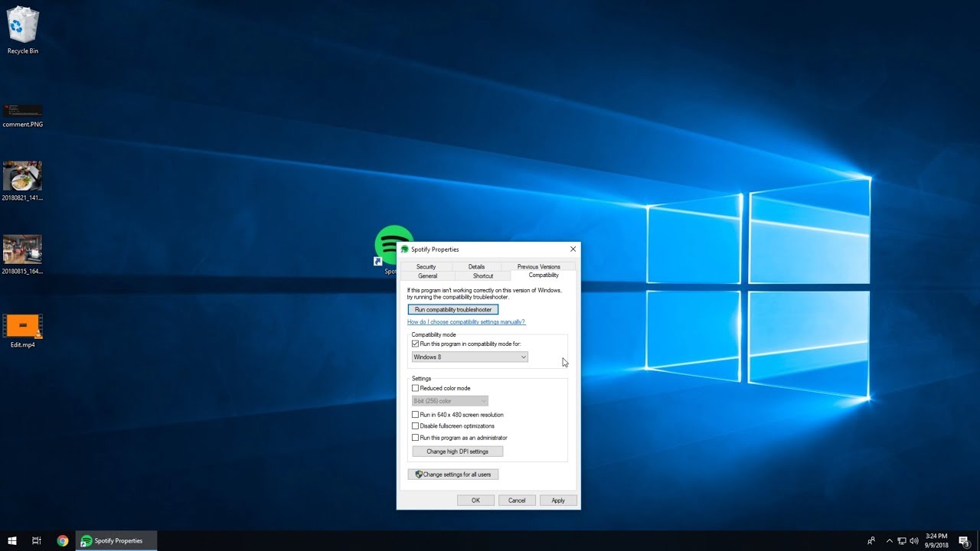Switch to the Previous Versions tab
The height and width of the screenshot is (551, 980).
tap(538, 266)
